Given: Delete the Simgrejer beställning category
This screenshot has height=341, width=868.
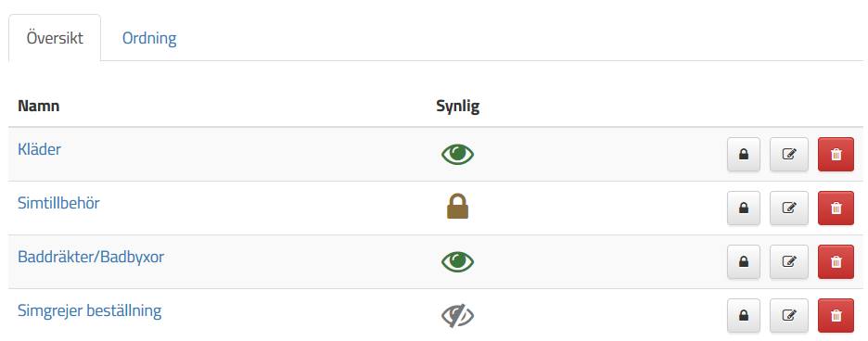Looking at the screenshot, I should [836, 316].
